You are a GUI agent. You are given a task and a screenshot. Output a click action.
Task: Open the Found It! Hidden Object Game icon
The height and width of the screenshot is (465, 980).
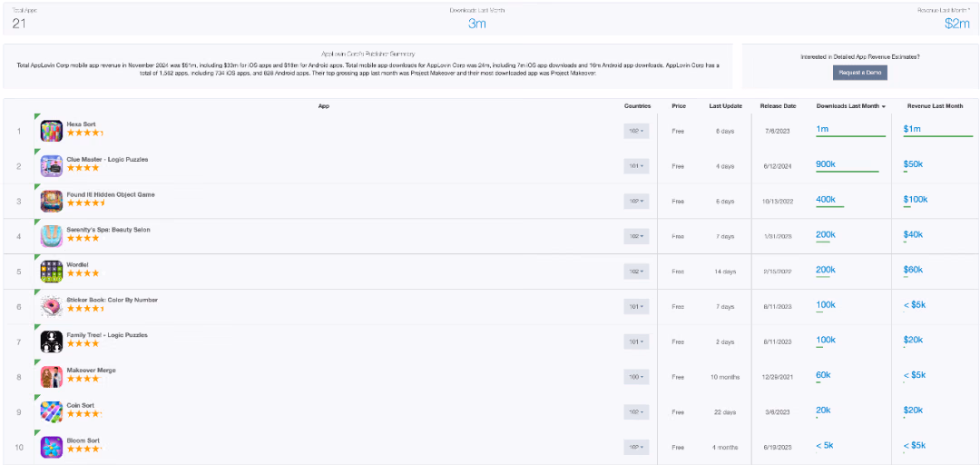tap(51, 201)
